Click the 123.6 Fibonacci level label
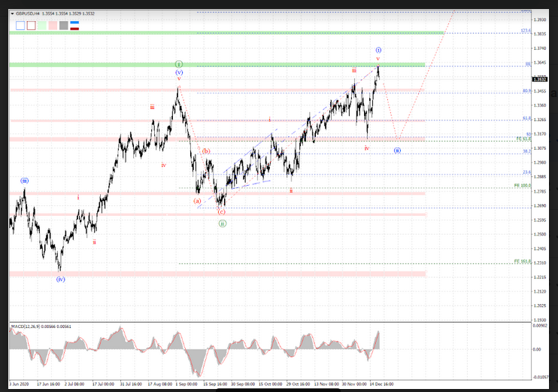 click(x=526, y=31)
